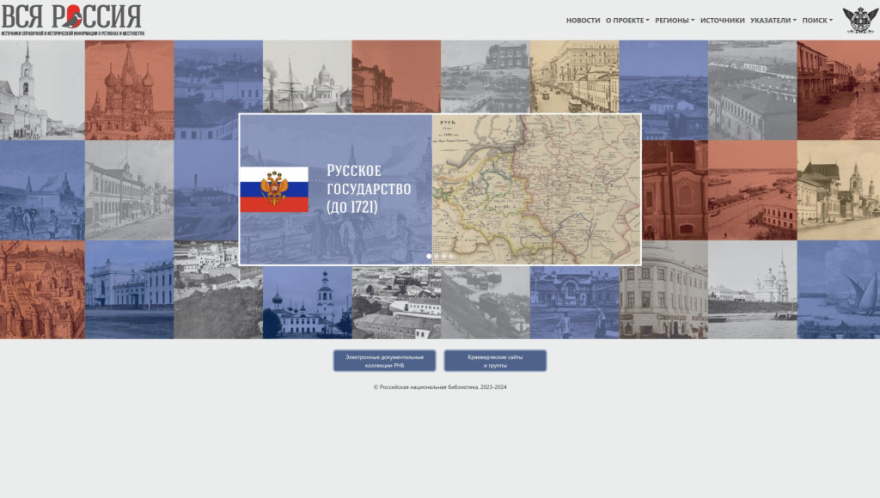Select the last carousel indicator dot
This screenshot has width=880, height=498.
(451, 256)
